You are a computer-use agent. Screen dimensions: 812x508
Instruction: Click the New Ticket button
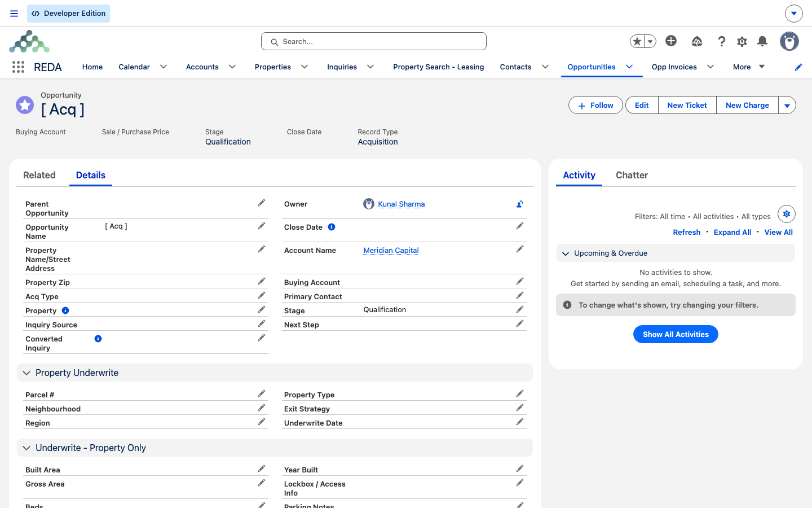[x=687, y=105]
